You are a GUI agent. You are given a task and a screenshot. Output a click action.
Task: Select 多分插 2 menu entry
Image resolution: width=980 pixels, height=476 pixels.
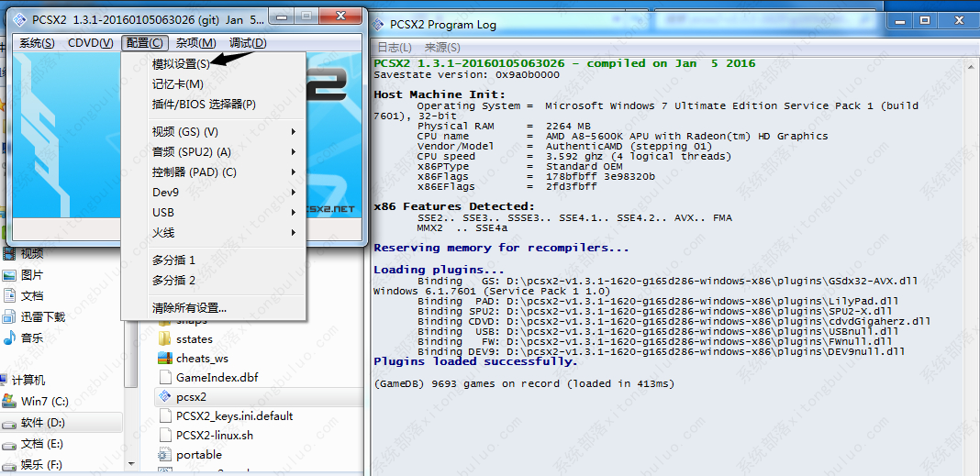(213, 281)
